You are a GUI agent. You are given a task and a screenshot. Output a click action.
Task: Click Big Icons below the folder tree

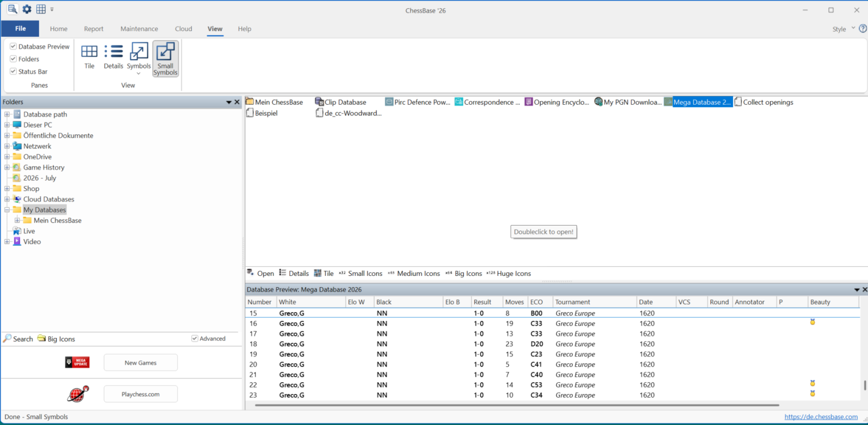click(56, 339)
